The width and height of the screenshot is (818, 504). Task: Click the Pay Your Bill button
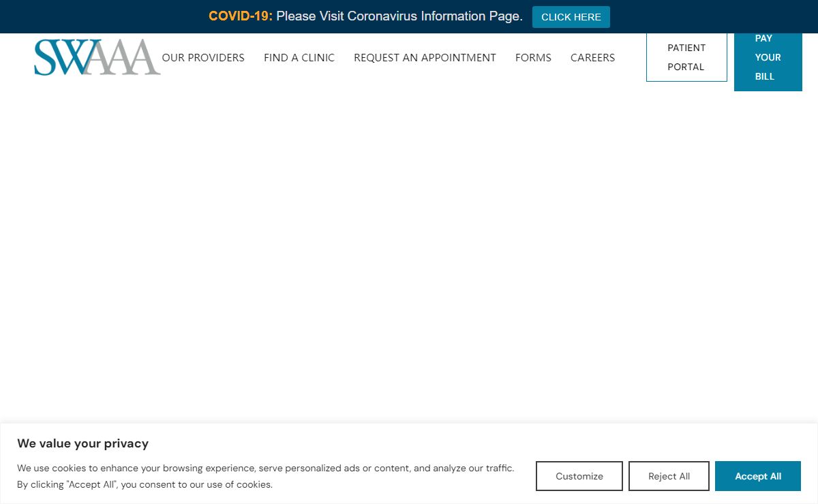pos(768,59)
